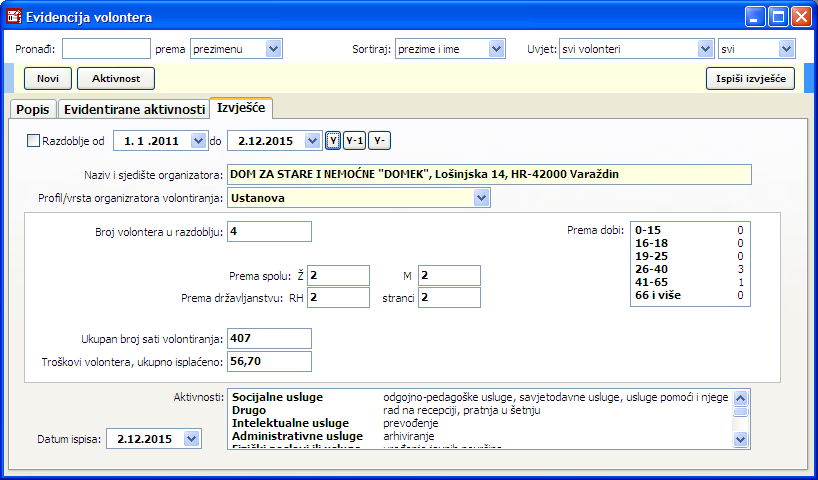Click the Pronađi search input field
Screen dimensions: 818x480
click(105, 49)
